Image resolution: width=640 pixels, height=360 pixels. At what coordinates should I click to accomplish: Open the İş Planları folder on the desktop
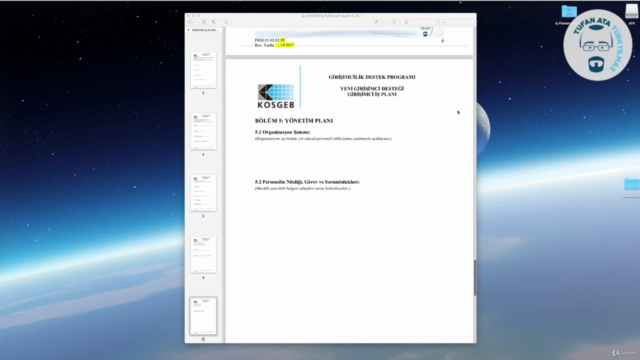point(569,11)
